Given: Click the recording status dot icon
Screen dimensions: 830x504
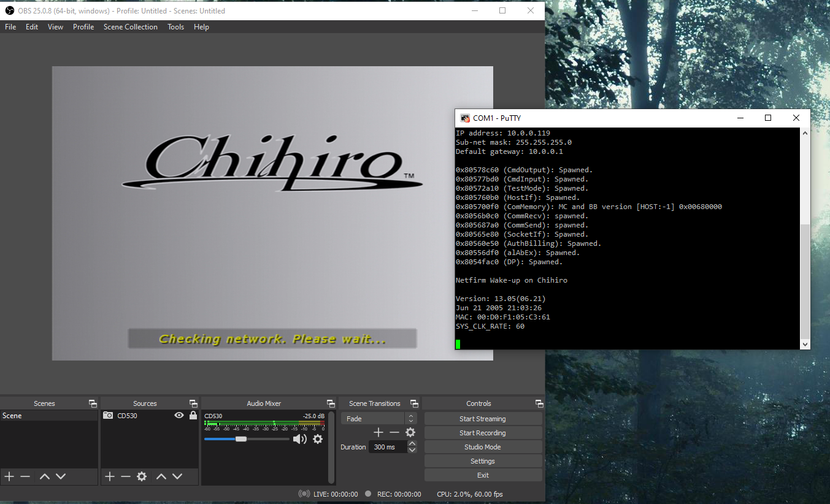Looking at the screenshot, I should tap(368, 494).
